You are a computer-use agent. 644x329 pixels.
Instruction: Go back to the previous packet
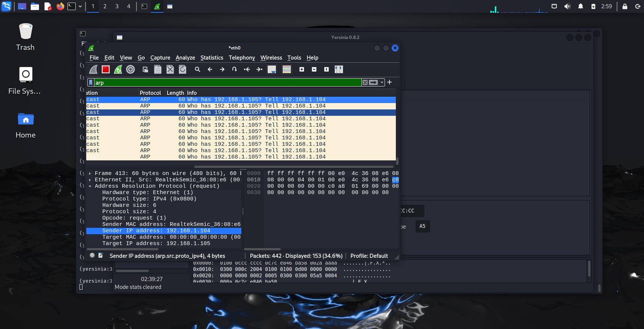point(210,69)
